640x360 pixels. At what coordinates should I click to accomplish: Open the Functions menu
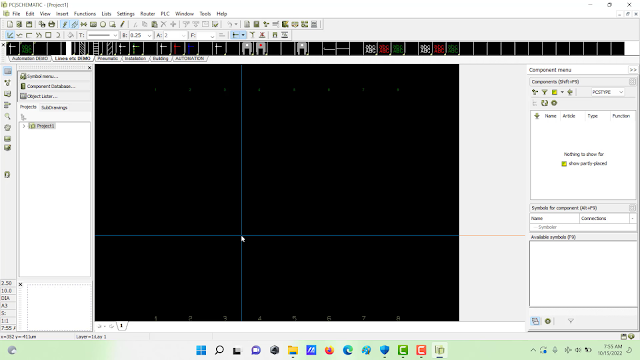[x=84, y=14]
